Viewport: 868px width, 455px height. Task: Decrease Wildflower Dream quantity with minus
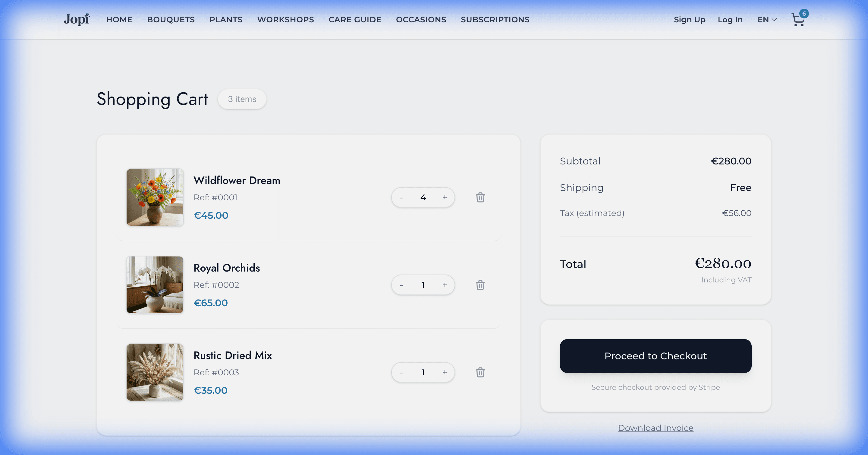tap(401, 198)
